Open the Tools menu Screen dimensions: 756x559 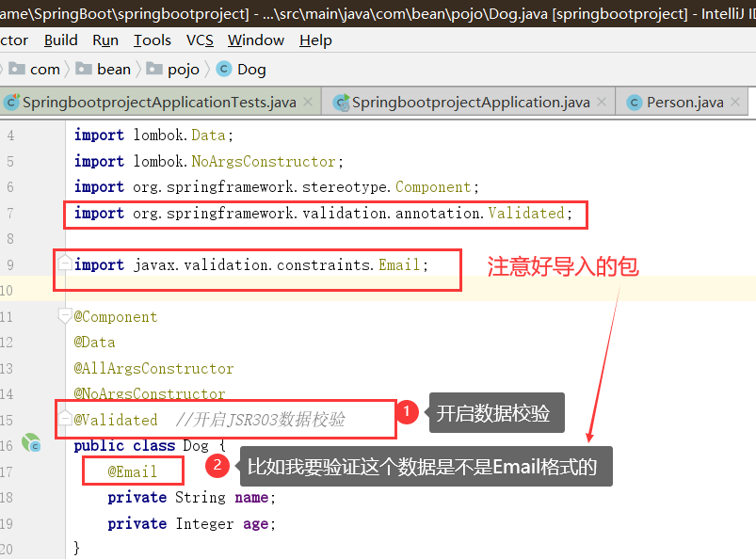pyautogui.click(x=153, y=40)
